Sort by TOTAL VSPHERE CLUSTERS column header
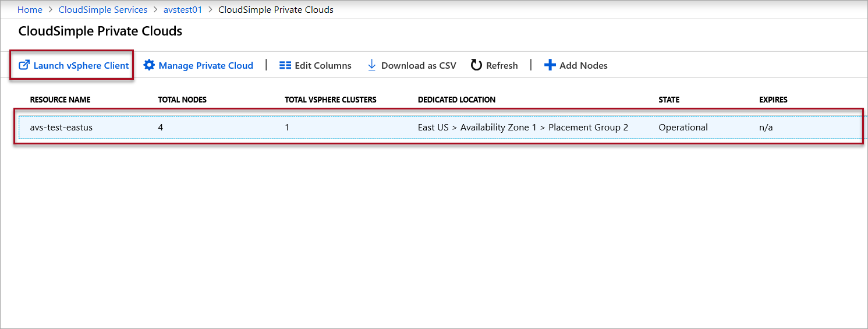Image resolution: width=868 pixels, height=329 pixels. click(331, 100)
